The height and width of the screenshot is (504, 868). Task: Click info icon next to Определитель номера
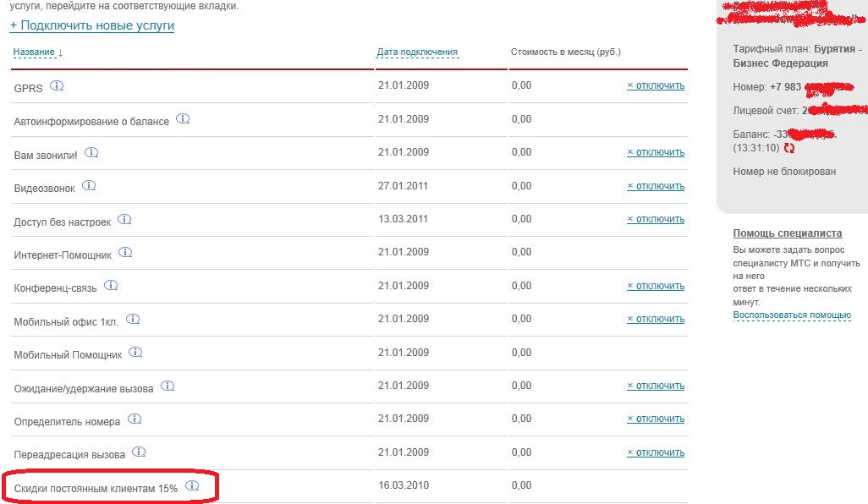pyautogui.click(x=135, y=419)
